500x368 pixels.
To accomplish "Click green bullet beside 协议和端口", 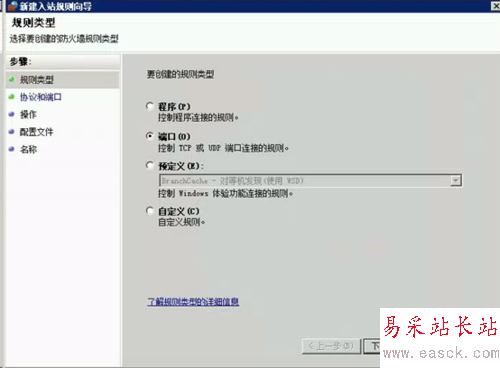I will click(12, 97).
